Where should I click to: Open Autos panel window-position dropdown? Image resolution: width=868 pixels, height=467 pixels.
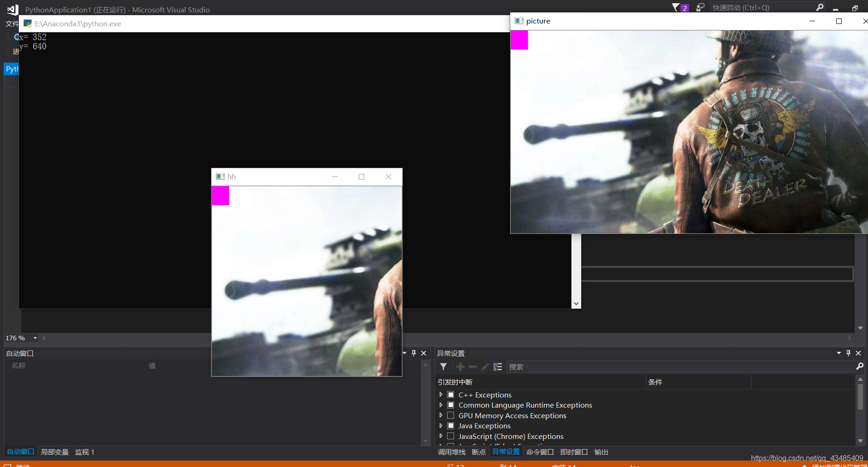[x=404, y=353]
